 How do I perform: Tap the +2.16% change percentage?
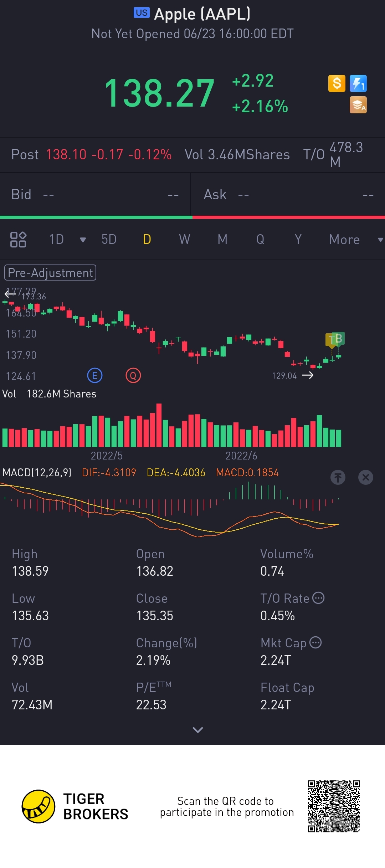260,106
